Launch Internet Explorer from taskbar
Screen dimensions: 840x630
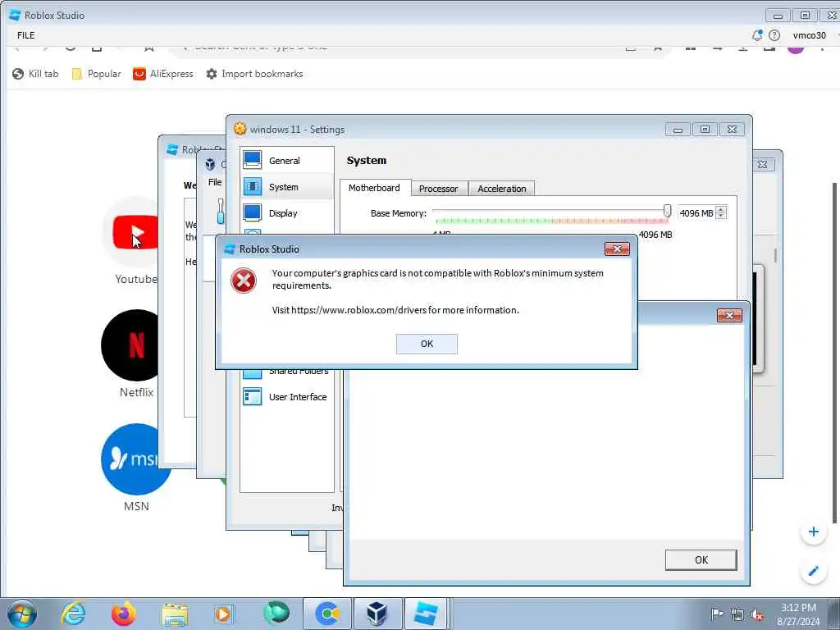73,614
